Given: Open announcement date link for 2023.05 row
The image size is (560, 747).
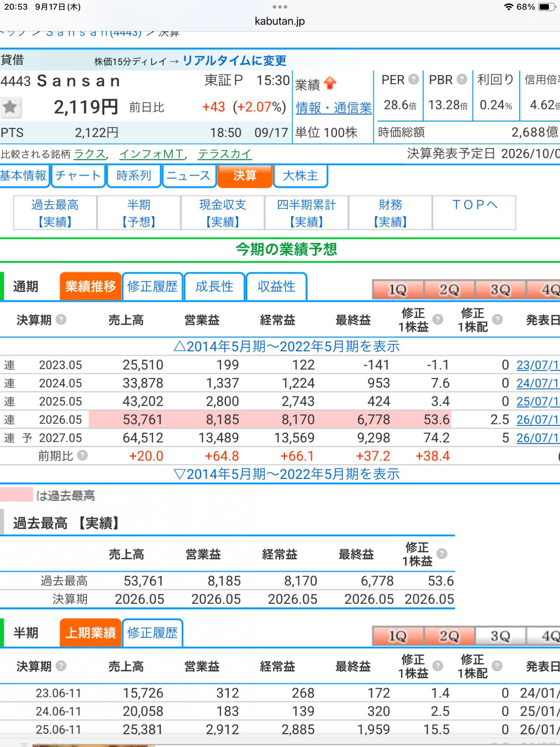Looking at the screenshot, I should coord(538,365).
